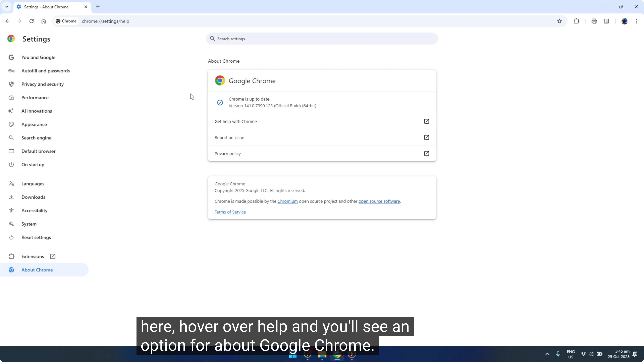644x362 pixels.
Task: Open the side panel icon
Action: (x=607, y=21)
